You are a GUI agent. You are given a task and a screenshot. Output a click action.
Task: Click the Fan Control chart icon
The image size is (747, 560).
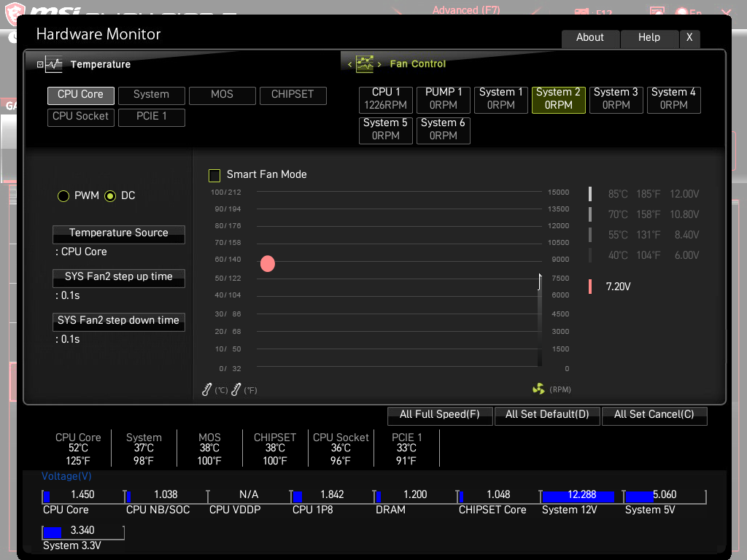coord(365,64)
